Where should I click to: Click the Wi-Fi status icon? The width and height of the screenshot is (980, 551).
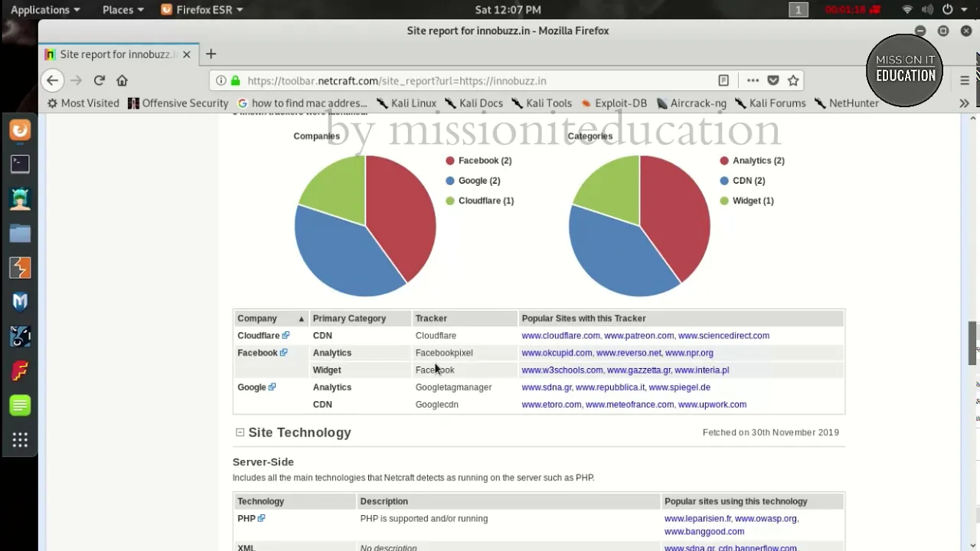click(907, 10)
